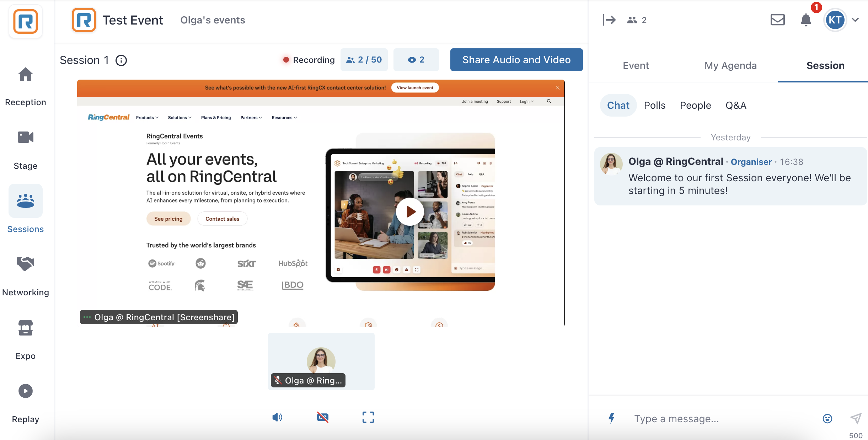Image resolution: width=868 pixels, height=440 pixels.
Task: Open the KT profile avatar
Action: 835,20
